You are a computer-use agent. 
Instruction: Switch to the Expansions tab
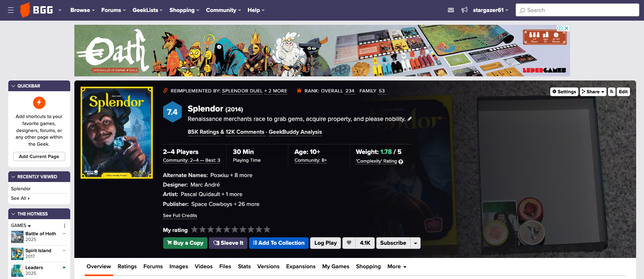tap(301, 267)
